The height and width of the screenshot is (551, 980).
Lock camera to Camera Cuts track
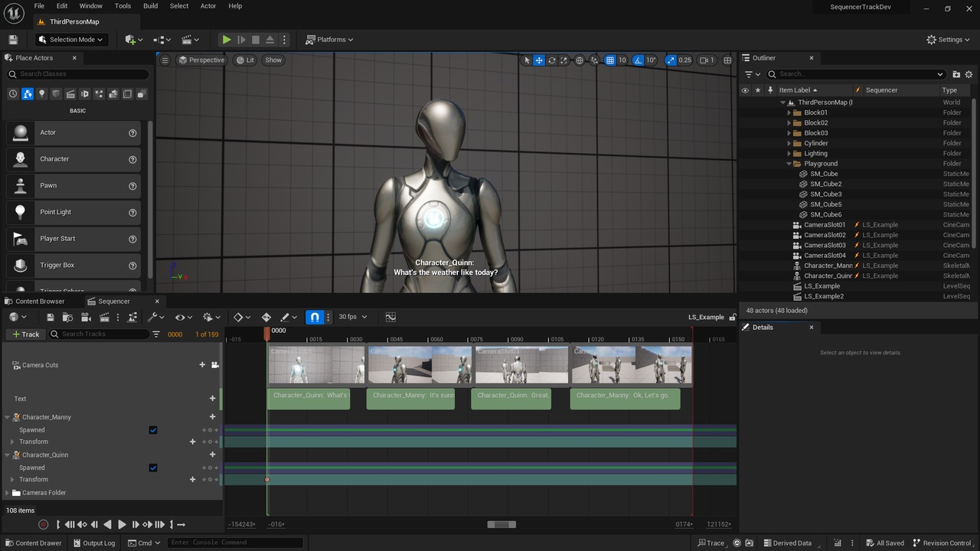(215, 365)
